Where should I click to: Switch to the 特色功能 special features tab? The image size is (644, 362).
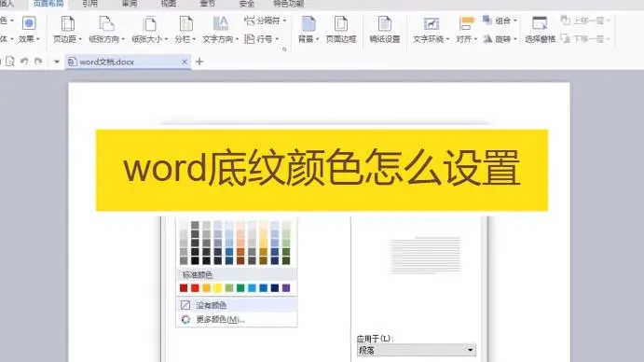(289, 4)
